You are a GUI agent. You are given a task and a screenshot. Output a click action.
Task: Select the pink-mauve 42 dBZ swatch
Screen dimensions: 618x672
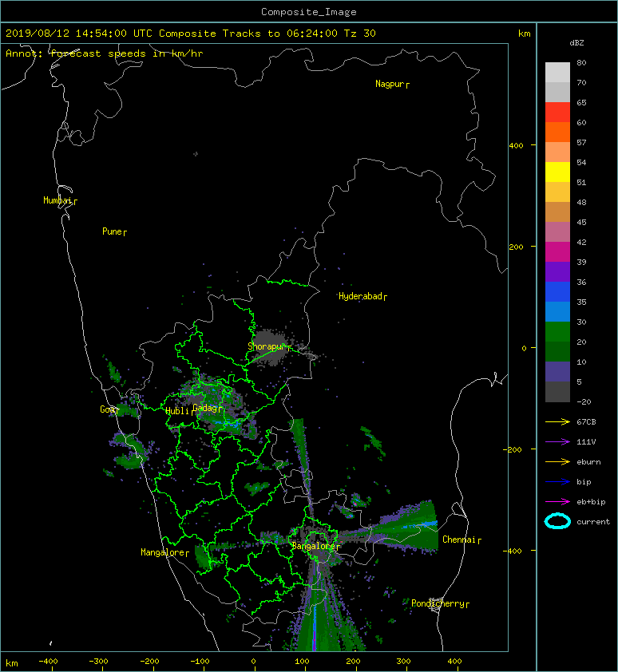point(557,232)
